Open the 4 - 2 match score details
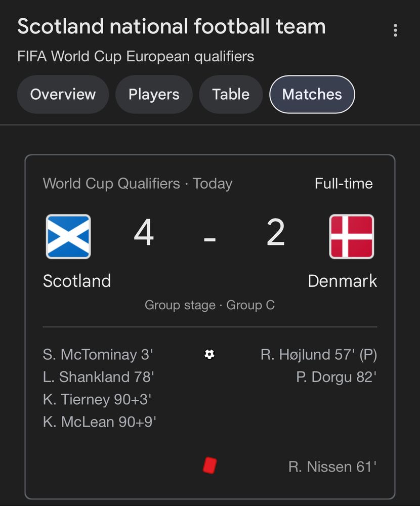This screenshot has height=506, width=420. tap(210, 233)
